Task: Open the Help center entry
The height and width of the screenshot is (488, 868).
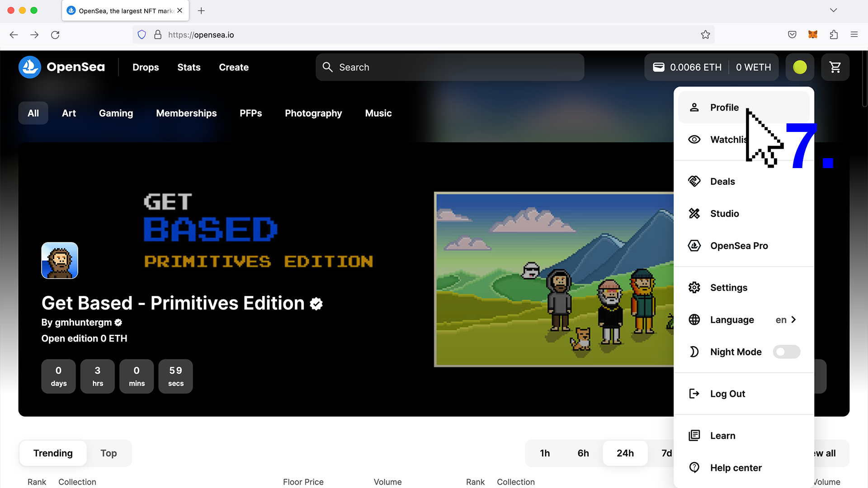Action: point(744,468)
